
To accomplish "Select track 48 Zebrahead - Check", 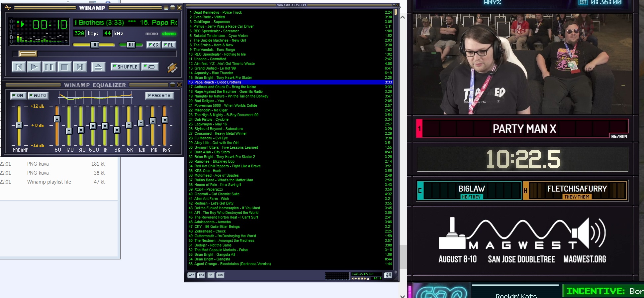I will 290,231.
